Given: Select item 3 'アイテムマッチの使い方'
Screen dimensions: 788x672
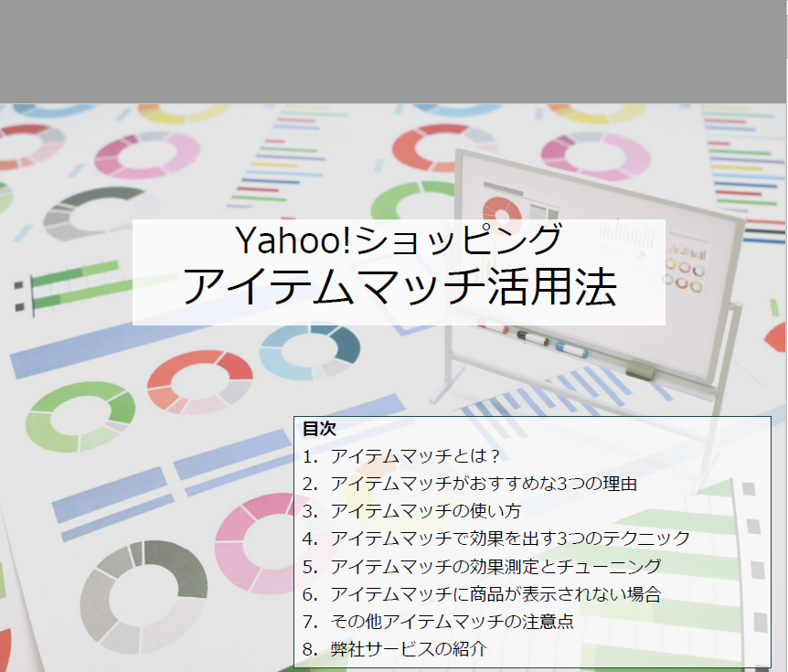Looking at the screenshot, I should point(411,511).
